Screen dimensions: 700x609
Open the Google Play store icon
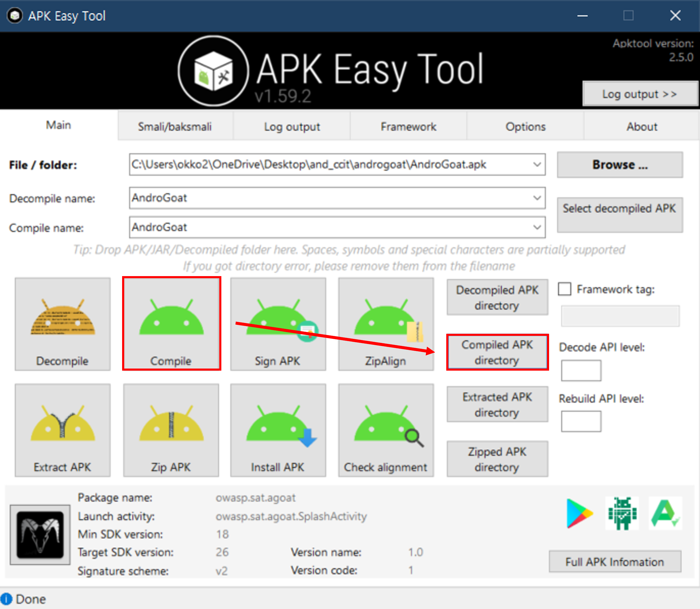pyautogui.click(x=579, y=513)
